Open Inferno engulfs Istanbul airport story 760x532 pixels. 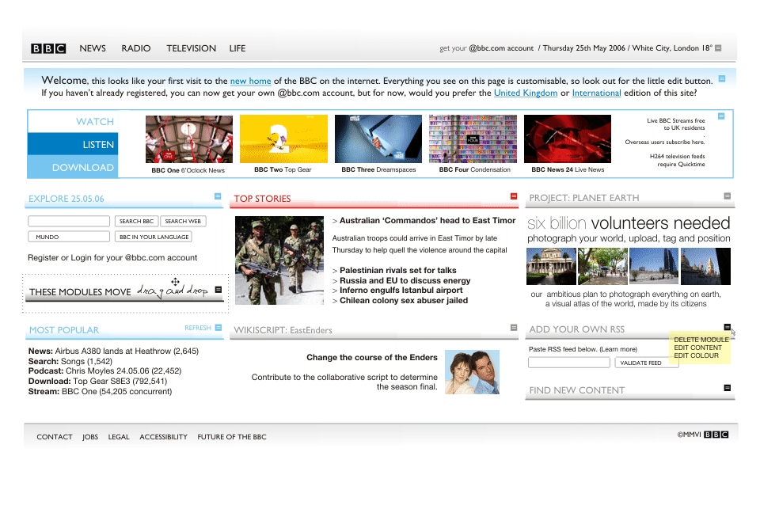pos(401,291)
